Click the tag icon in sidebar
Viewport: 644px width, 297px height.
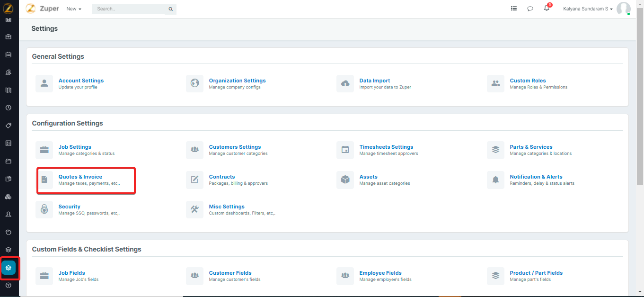(x=9, y=126)
